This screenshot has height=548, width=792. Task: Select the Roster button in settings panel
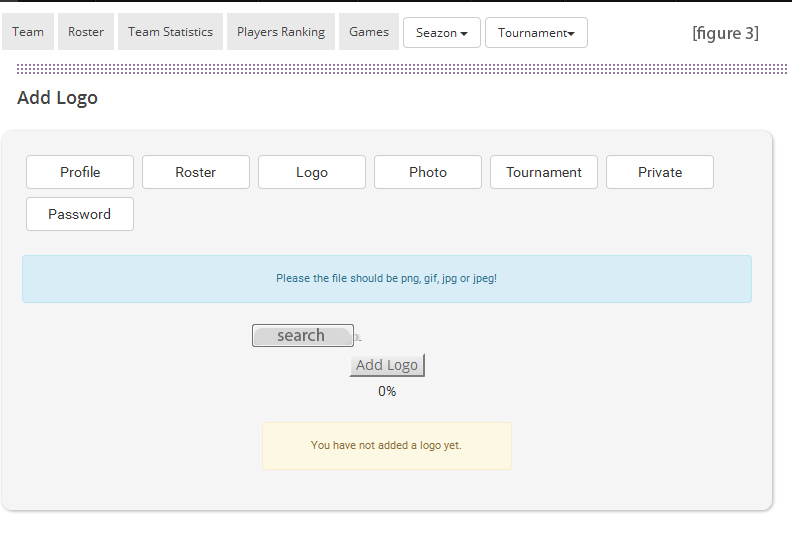196,172
